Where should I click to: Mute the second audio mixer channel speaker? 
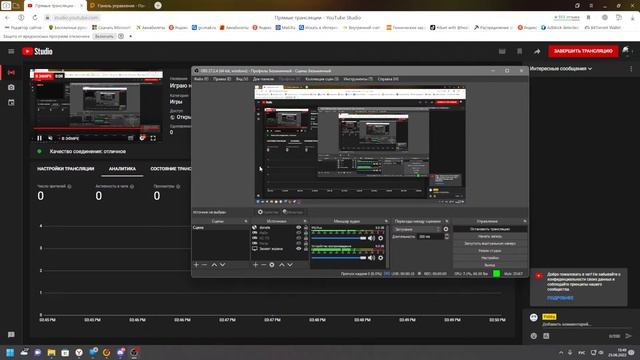[x=371, y=258]
